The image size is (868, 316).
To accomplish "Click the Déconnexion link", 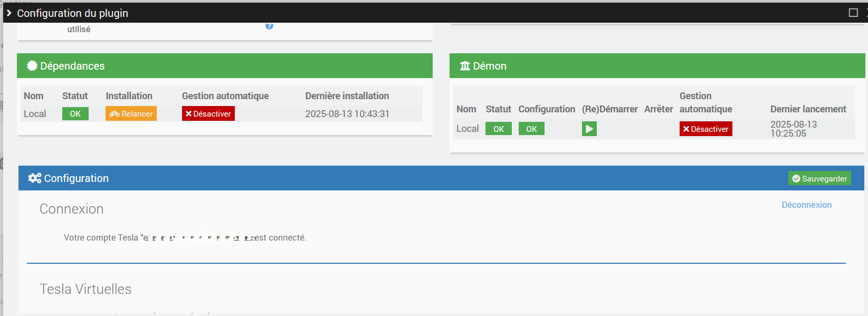I will (x=806, y=205).
